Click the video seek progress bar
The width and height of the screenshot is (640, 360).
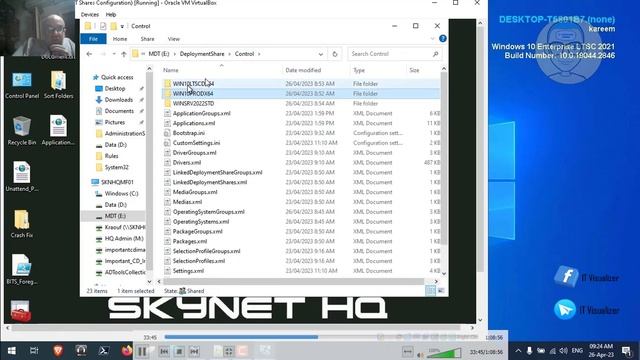pyautogui.click(x=320, y=337)
